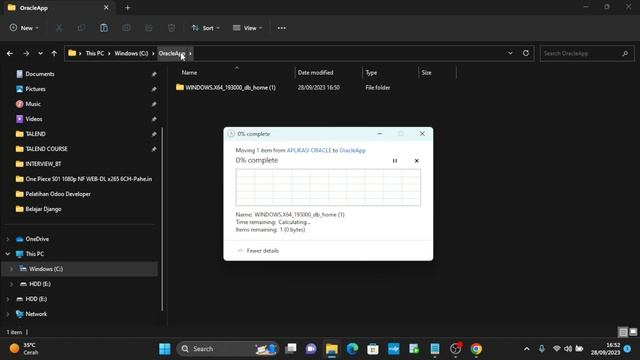Expand the Network tree node
Viewport: 640px width, 360px height.
[8, 314]
